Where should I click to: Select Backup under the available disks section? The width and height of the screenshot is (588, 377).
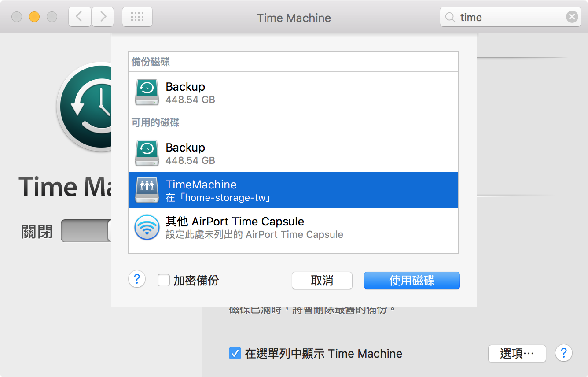293,153
